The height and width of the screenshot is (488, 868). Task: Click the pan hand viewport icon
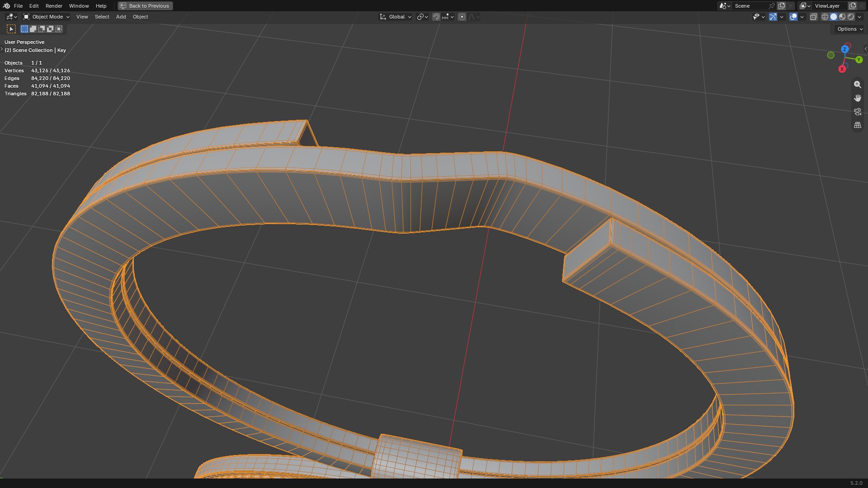pyautogui.click(x=857, y=98)
